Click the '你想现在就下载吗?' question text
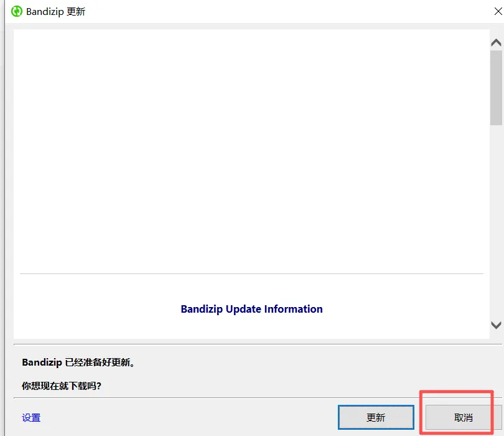The height and width of the screenshot is (436, 504). coord(62,386)
